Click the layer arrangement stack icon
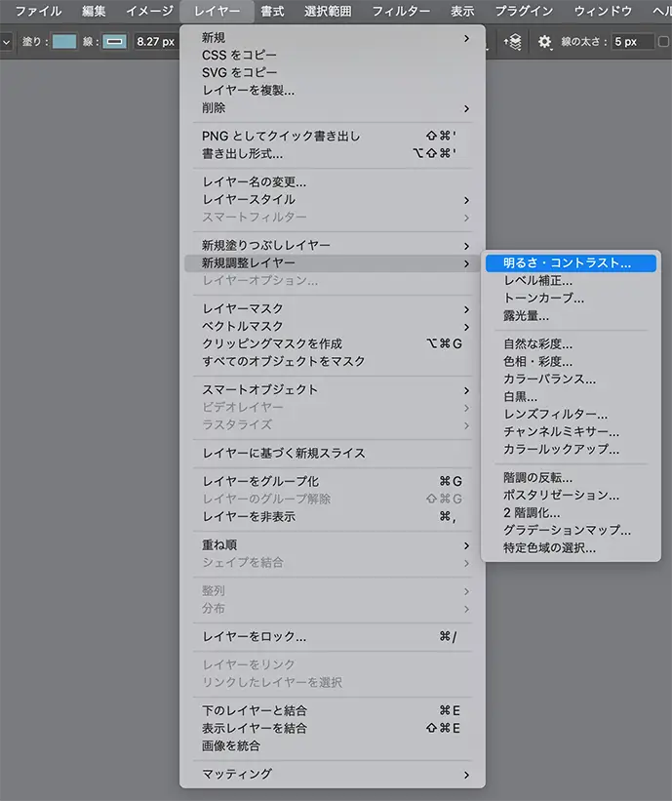 (513, 41)
